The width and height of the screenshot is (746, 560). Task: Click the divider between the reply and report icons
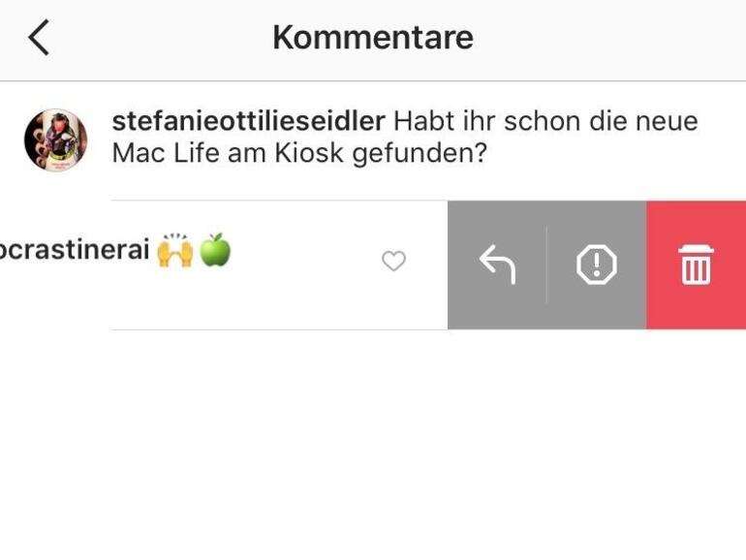point(546,264)
